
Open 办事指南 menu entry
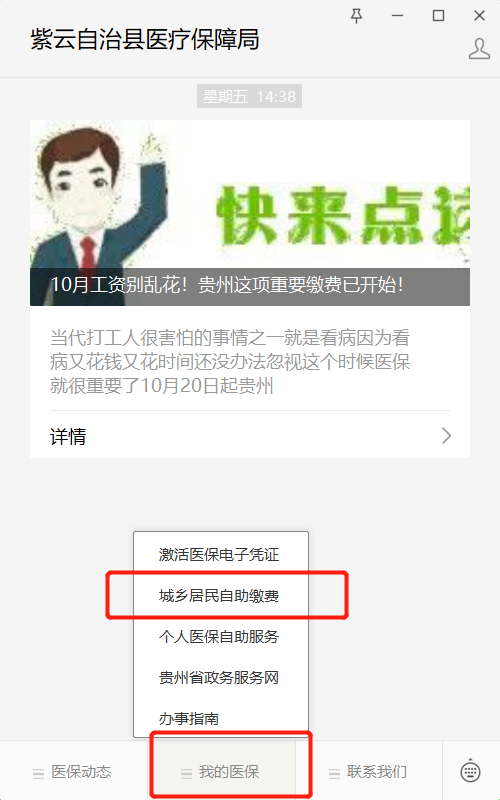click(x=221, y=718)
